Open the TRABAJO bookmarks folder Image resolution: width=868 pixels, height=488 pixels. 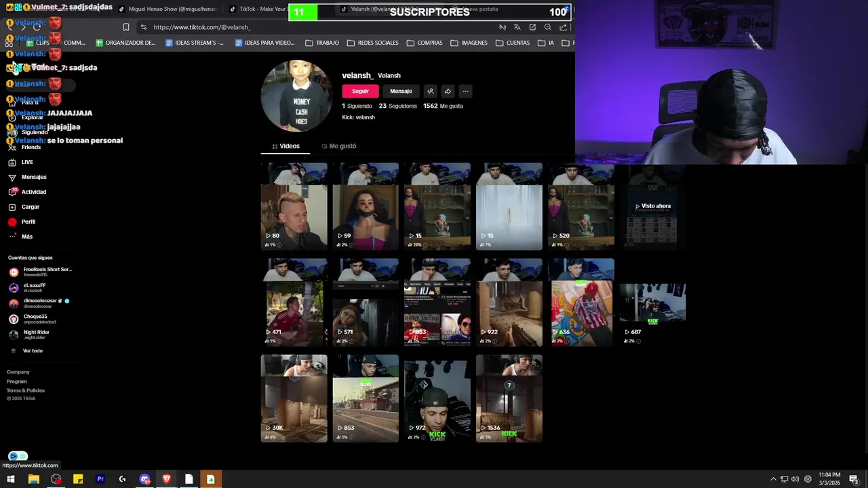[322, 43]
